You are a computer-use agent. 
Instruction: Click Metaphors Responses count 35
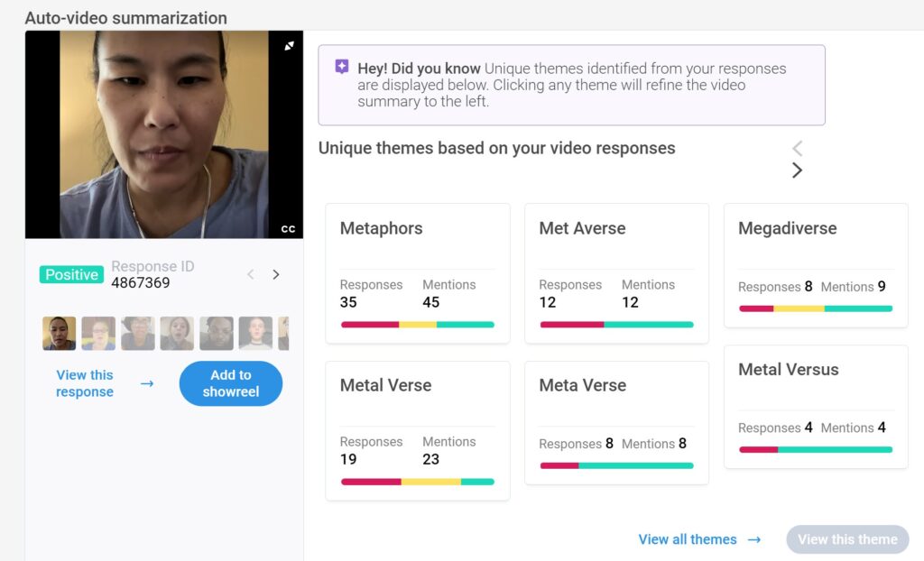pyautogui.click(x=348, y=302)
